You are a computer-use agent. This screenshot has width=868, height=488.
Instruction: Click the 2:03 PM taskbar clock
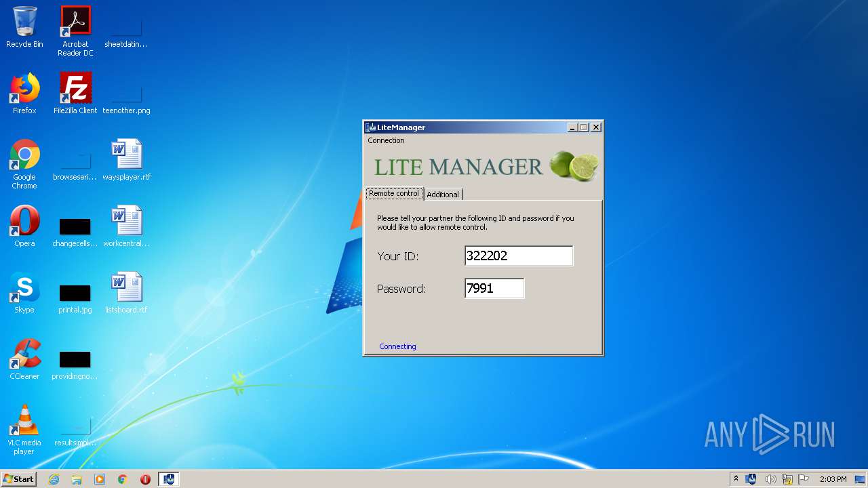[x=833, y=479]
